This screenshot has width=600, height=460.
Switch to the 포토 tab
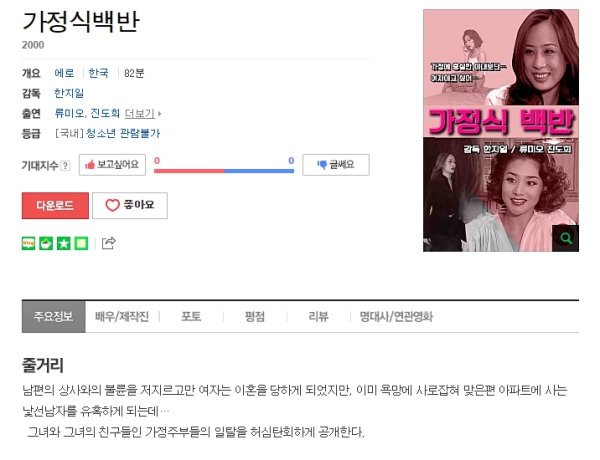pos(191,316)
